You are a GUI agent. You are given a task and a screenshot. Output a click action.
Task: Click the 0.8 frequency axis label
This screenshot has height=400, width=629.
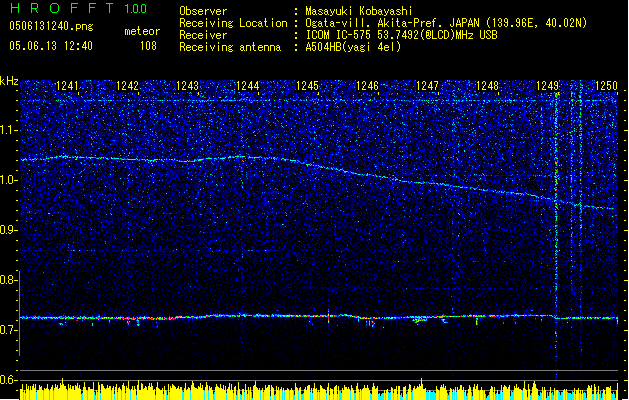point(9,280)
